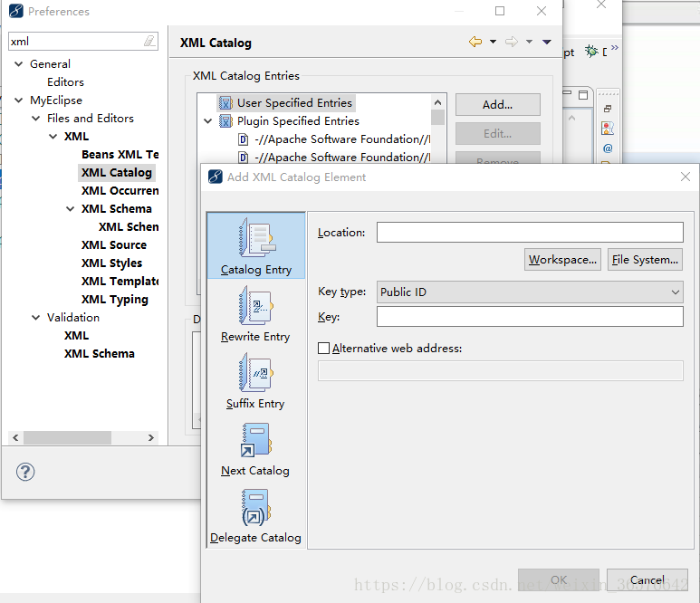The width and height of the screenshot is (700, 603).
Task: Click the OK button
Action: tap(559, 579)
